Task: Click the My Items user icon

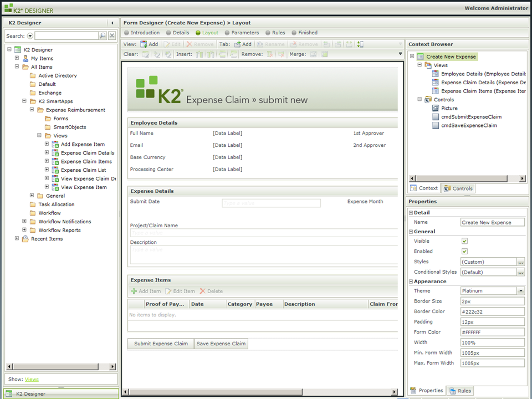Action: click(25, 58)
